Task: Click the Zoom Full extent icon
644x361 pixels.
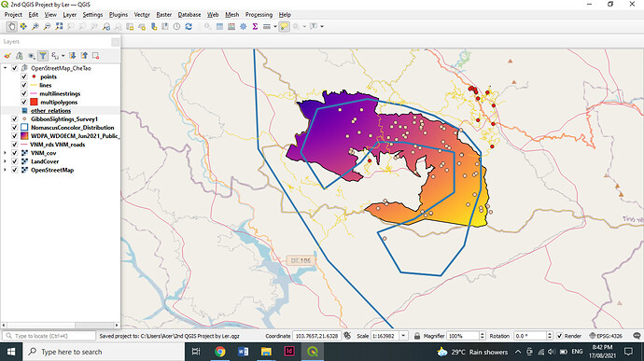Action: pos(59,27)
